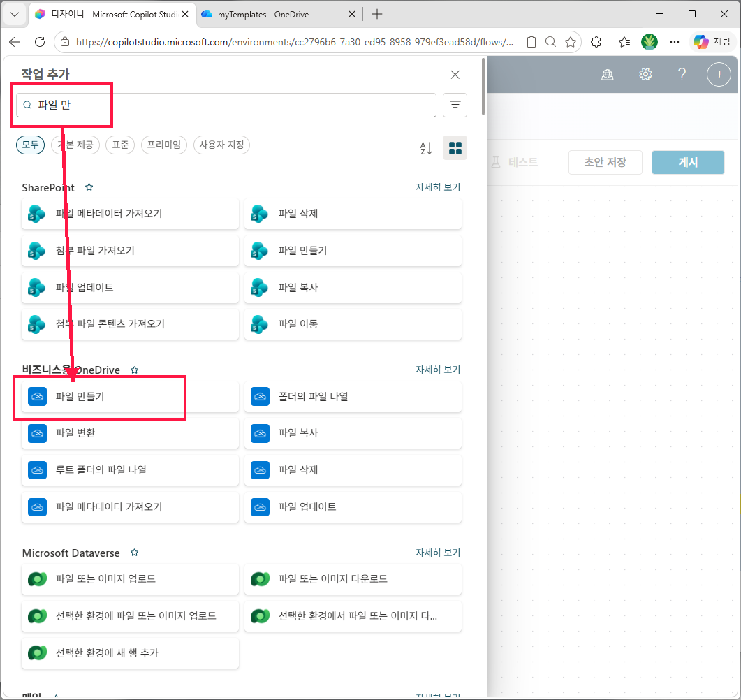Select the 표준 filter chip

120,145
